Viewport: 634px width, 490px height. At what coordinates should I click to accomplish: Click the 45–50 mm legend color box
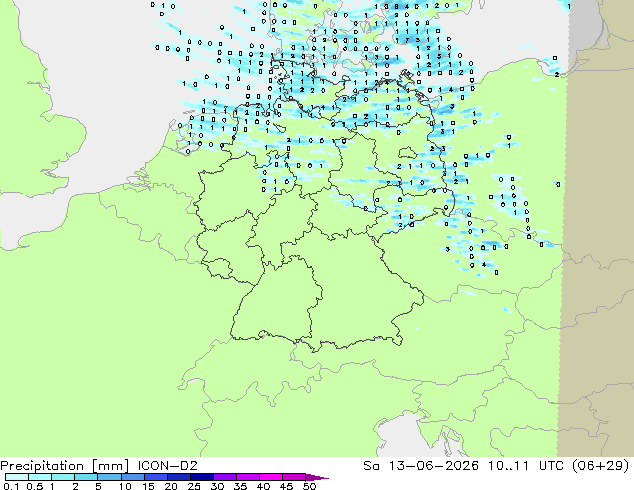click(294, 477)
